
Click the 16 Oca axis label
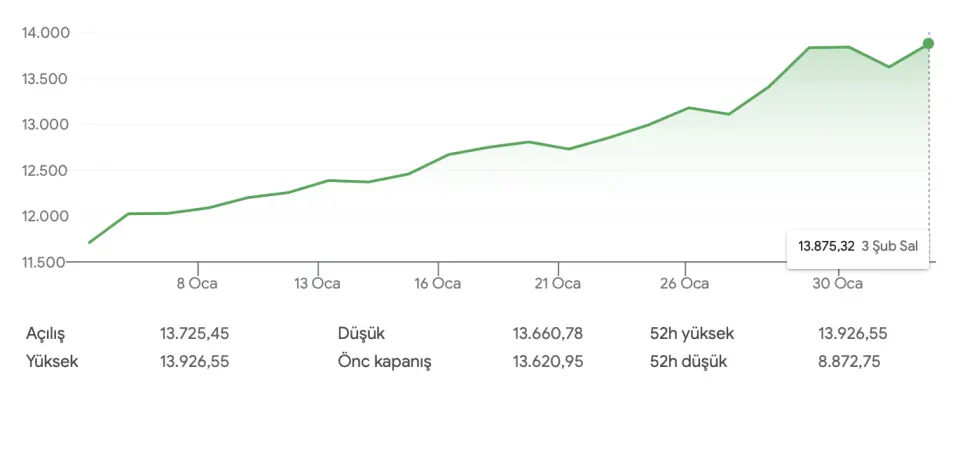point(437,284)
